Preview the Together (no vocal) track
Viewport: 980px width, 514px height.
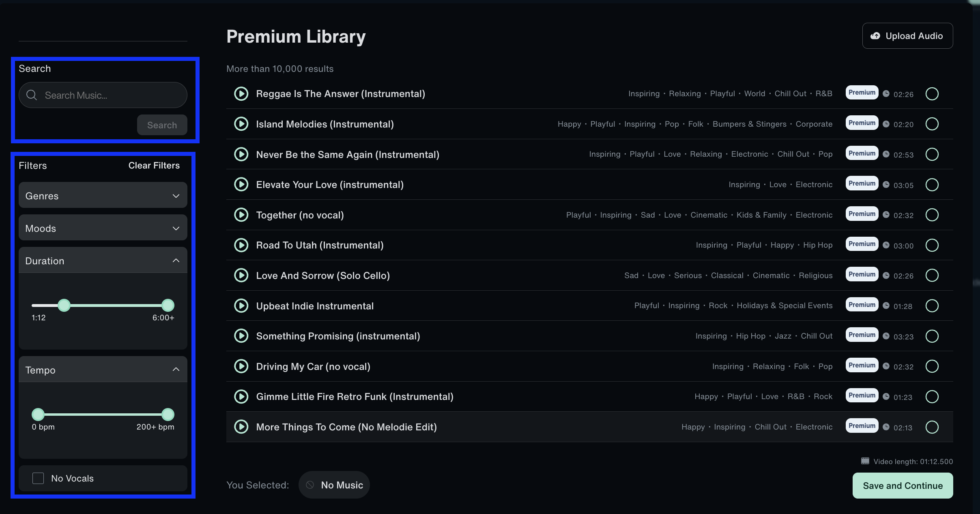pyautogui.click(x=241, y=215)
